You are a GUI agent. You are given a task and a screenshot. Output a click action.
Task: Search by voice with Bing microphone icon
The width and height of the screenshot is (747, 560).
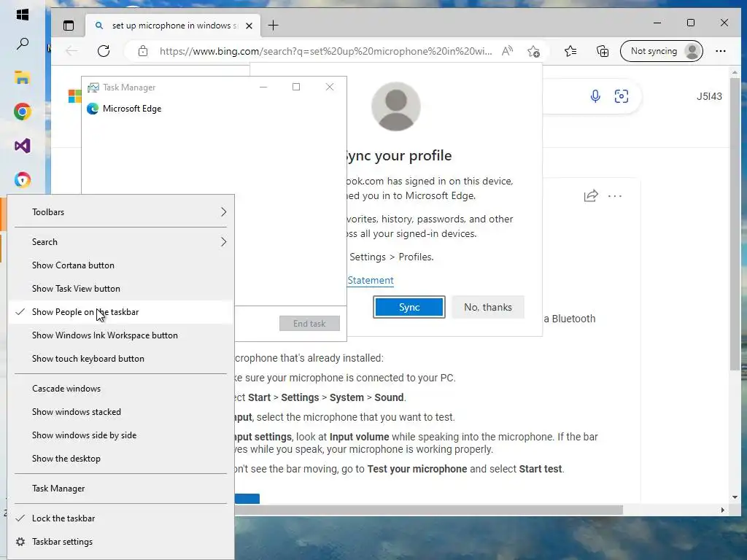[x=595, y=96]
